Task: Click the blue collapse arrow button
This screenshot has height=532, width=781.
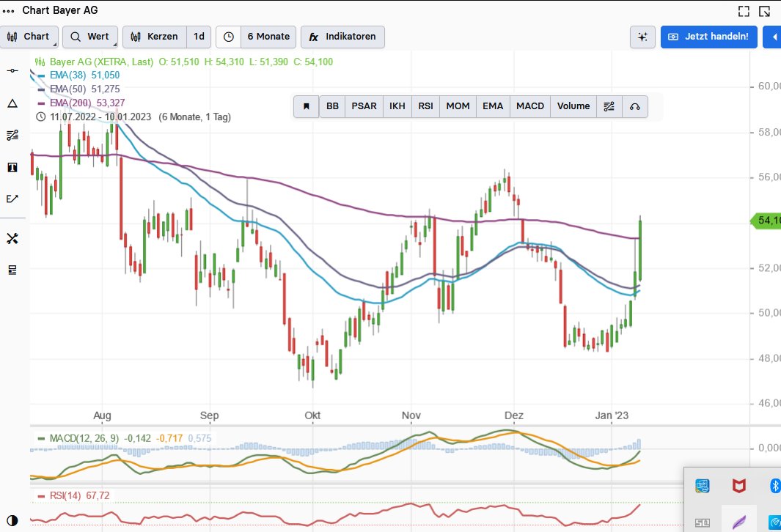Action: 773,37
